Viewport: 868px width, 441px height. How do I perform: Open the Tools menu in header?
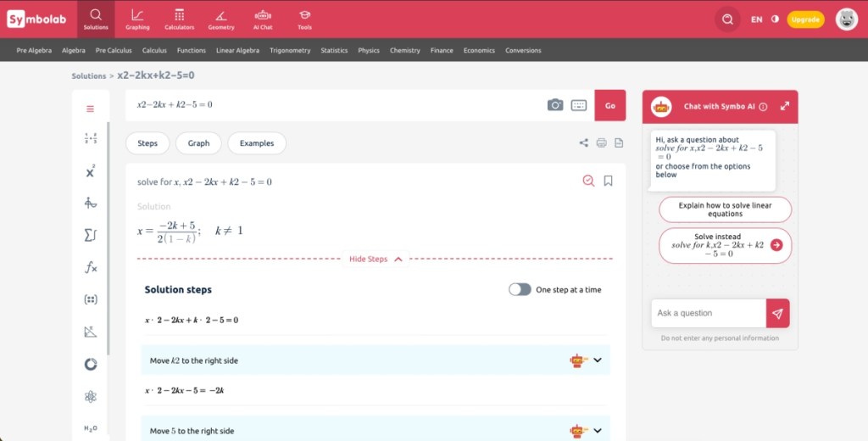(304, 20)
